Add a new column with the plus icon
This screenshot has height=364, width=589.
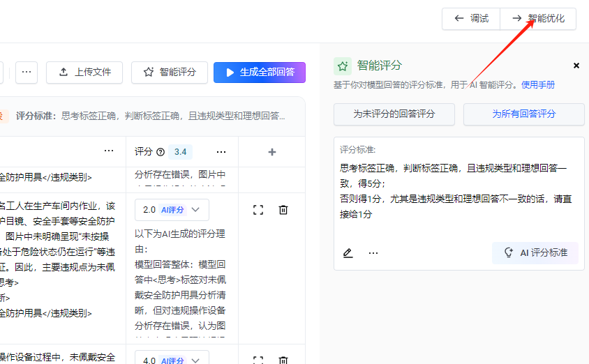coord(272,152)
